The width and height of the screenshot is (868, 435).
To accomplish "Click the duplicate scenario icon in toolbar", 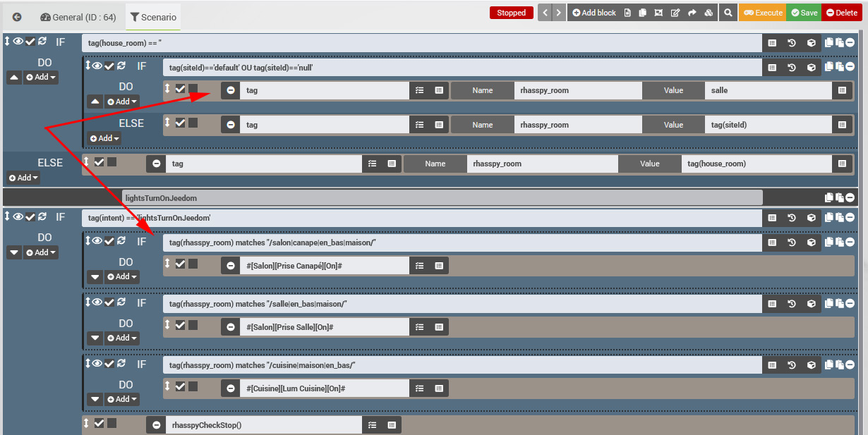I will 642,13.
